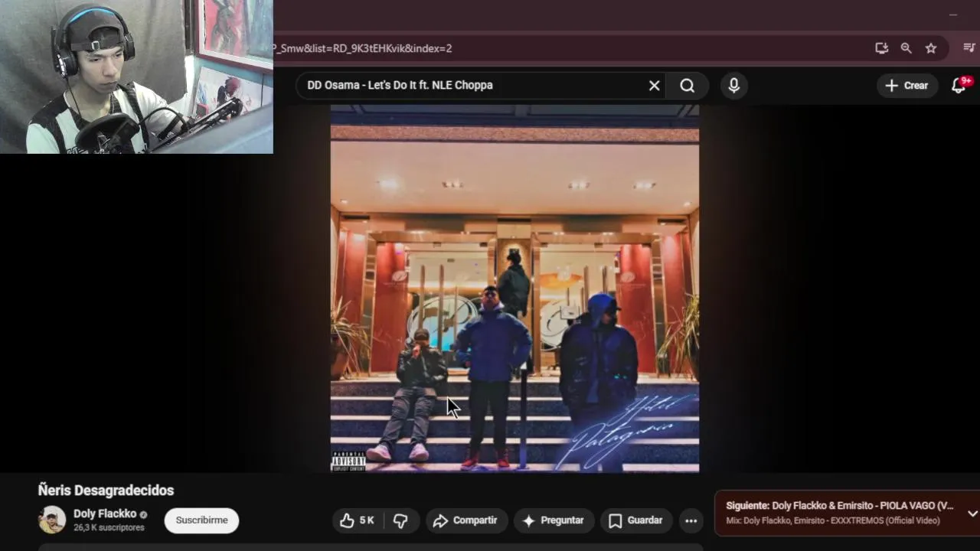Viewport: 980px width, 551px height.
Task: Open Doly Flackko channel avatar
Action: coord(52,520)
